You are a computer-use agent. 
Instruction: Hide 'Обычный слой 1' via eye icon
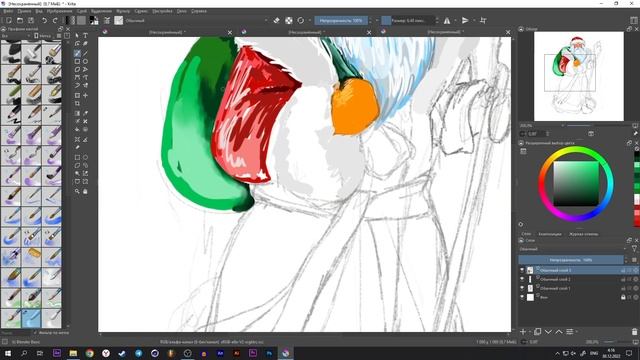coord(522,288)
